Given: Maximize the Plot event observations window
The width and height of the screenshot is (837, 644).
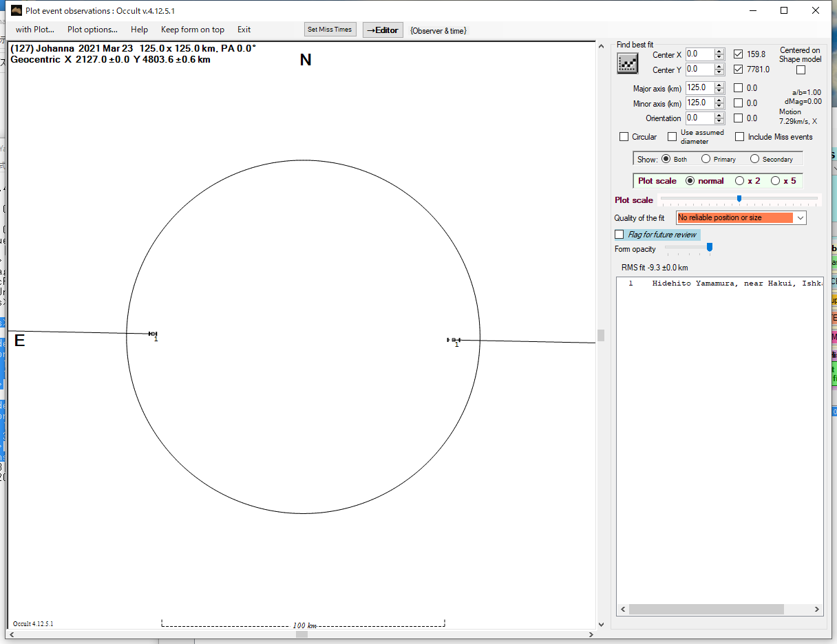Looking at the screenshot, I should [784, 10].
